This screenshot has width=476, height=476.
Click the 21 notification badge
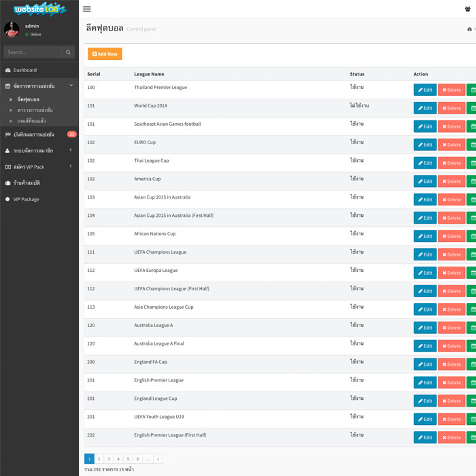(71, 134)
